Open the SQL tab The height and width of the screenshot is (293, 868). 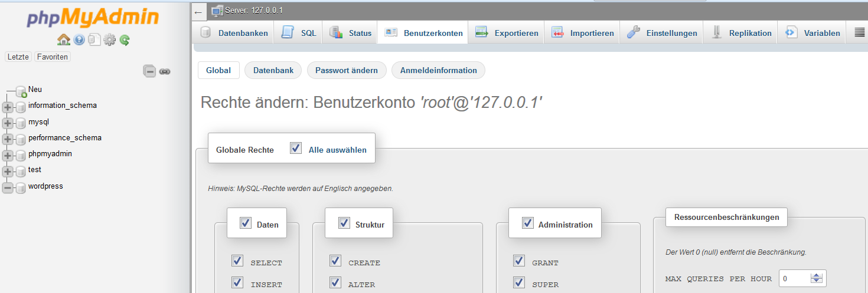[298, 33]
